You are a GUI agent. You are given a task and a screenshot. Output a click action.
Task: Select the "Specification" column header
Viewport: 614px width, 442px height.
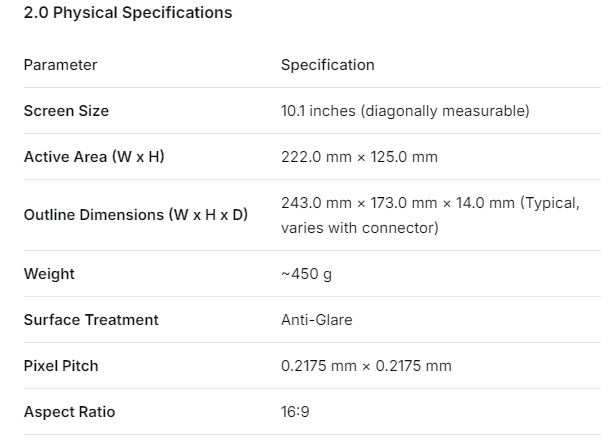(x=327, y=65)
